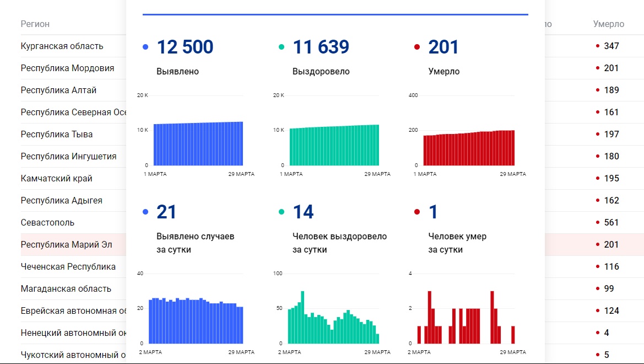Click the red Умерло cumulative bar chart
The image size is (644, 364).
pos(469,148)
